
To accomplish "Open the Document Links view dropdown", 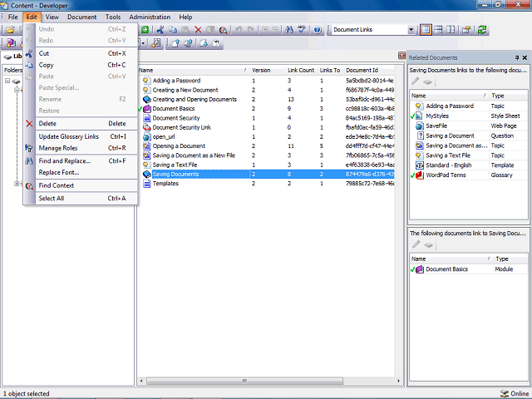I will (411, 30).
